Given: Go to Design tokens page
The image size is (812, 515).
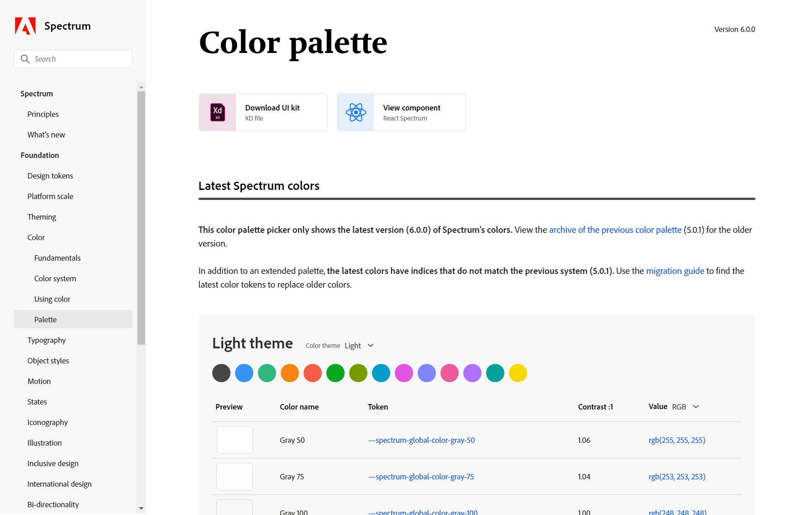Looking at the screenshot, I should pyautogui.click(x=50, y=176).
